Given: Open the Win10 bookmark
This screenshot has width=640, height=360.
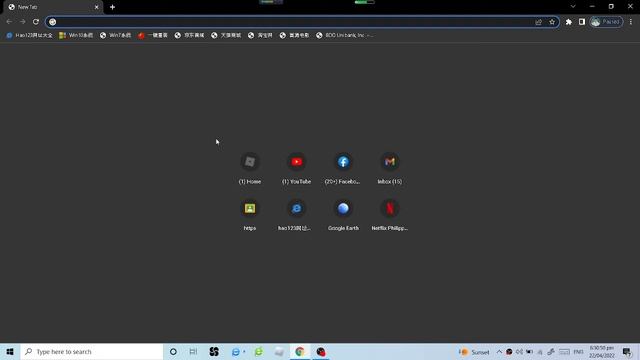Looking at the screenshot, I should tap(76, 36).
